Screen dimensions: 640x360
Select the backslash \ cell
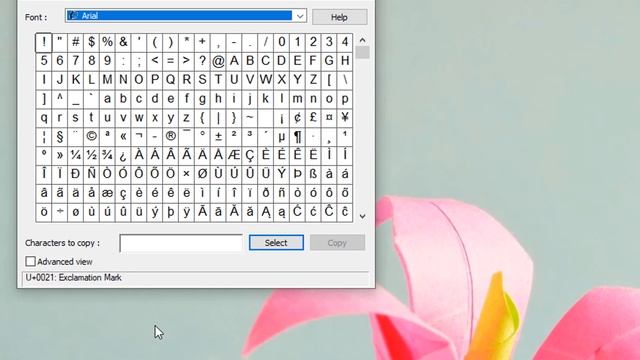(345, 80)
